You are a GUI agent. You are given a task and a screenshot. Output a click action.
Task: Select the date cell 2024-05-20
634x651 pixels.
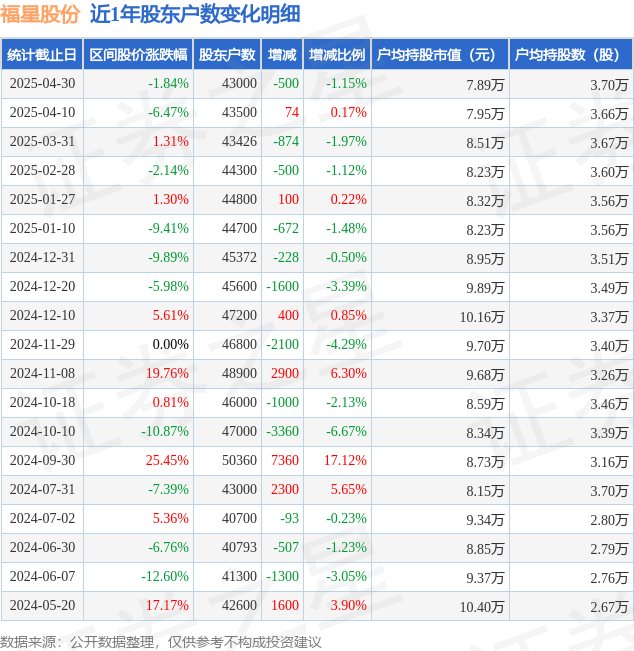42,605
